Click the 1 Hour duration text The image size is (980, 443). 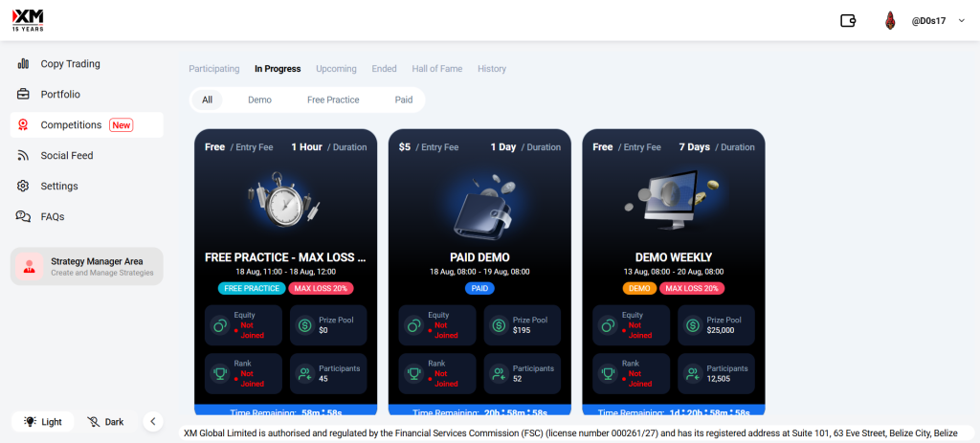click(307, 147)
